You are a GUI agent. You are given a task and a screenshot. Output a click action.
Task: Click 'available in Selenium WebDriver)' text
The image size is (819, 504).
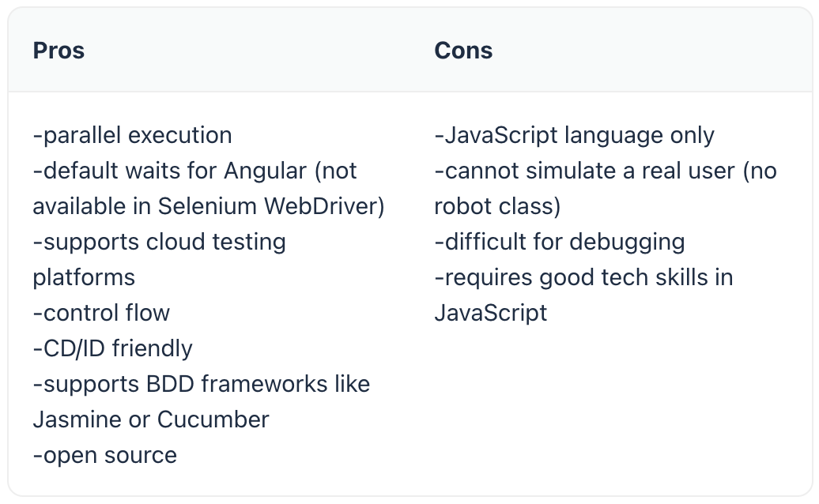pyautogui.click(x=209, y=206)
